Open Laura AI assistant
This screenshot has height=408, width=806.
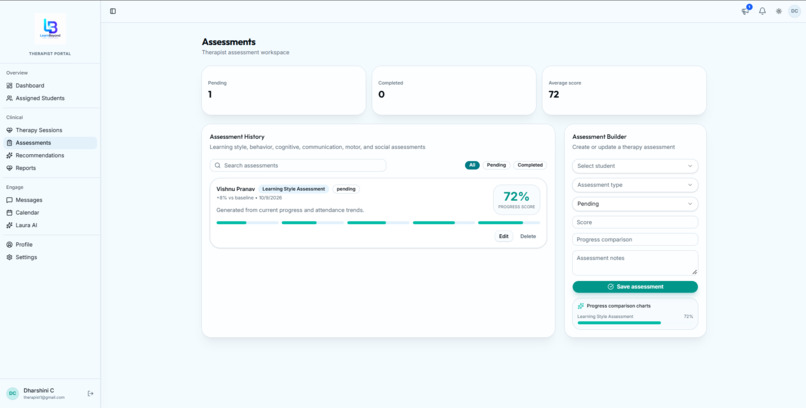coord(50,225)
